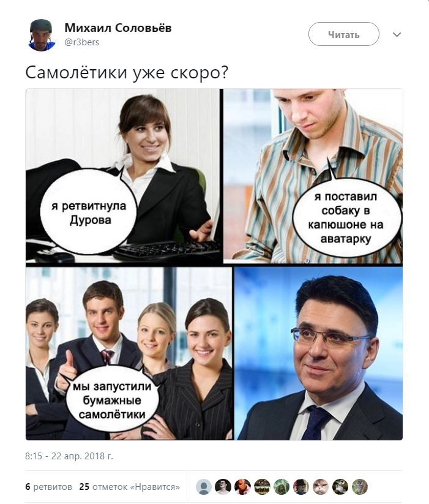429x504 pixels.
Task: Open the @r3bers handle link
Action: [82, 42]
